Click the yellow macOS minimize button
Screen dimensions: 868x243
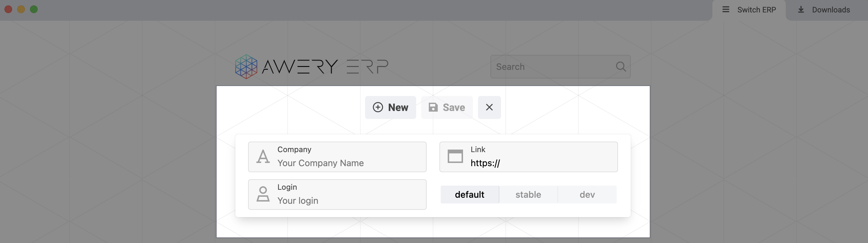point(21,10)
